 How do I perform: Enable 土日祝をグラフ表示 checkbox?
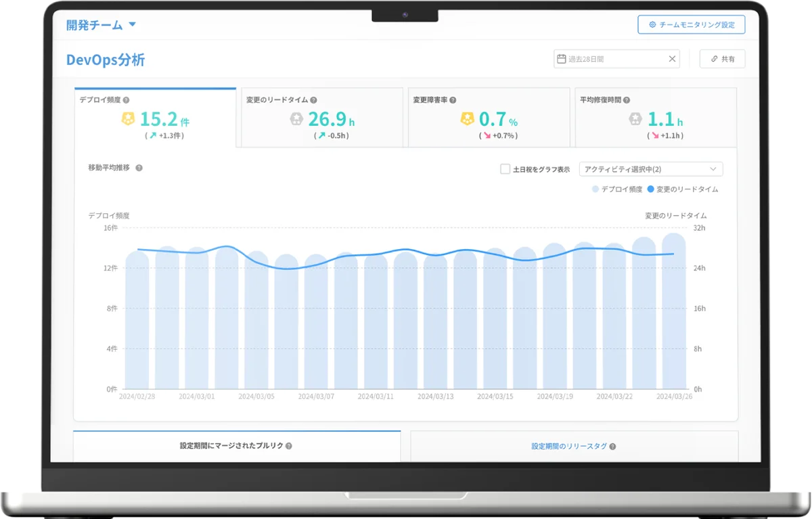click(505, 169)
